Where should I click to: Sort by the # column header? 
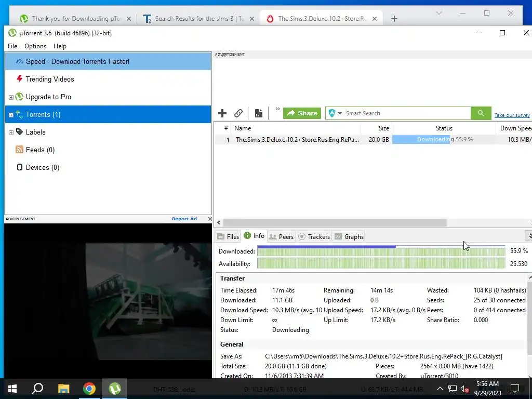tap(226, 128)
